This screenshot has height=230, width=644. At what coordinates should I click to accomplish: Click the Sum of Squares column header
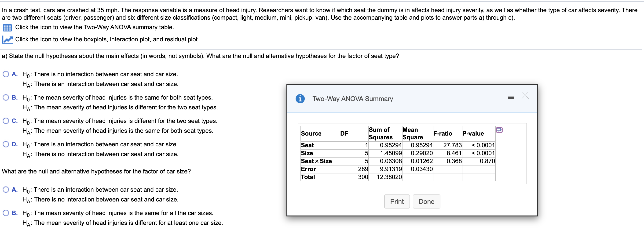click(x=381, y=134)
